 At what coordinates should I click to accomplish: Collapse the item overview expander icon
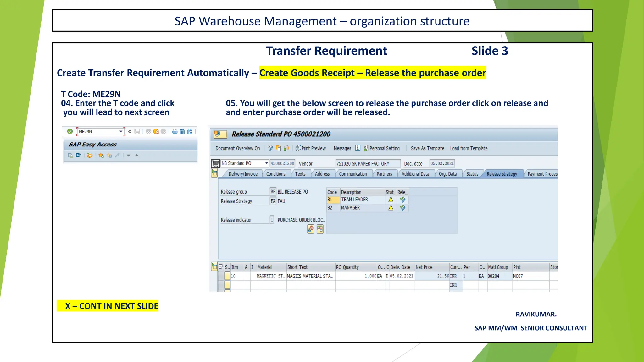point(214,267)
